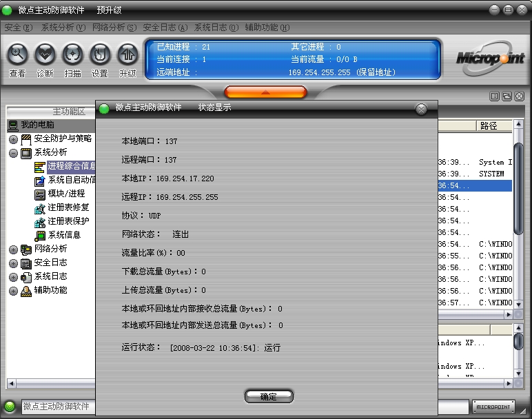
Task: Click the 查看 magnifier toolbar icon
Action: [x=17, y=54]
